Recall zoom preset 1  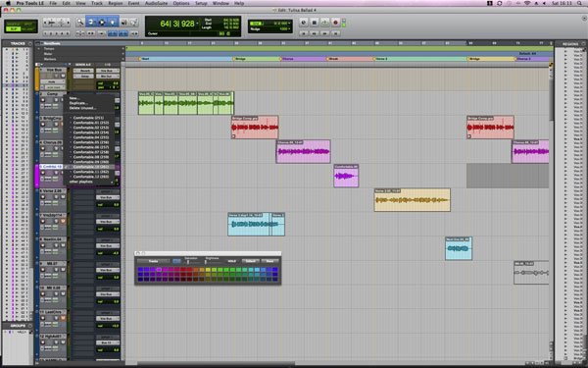(46, 33)
